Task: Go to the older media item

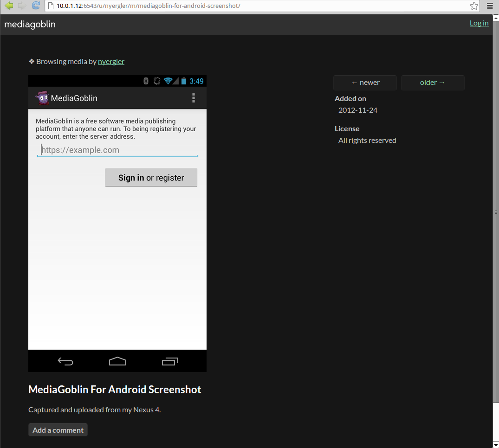Action: point(433,83)
